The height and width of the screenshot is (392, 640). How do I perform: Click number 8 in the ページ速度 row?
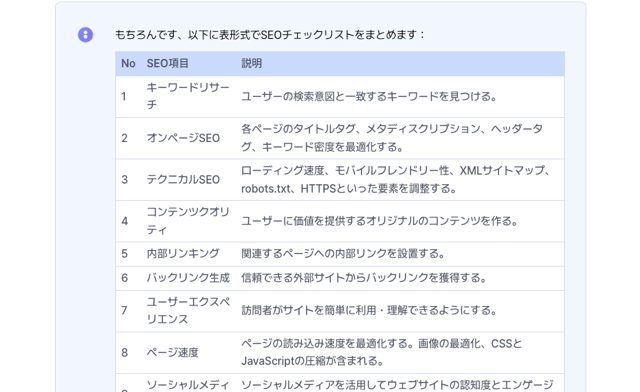coord(124,353)
